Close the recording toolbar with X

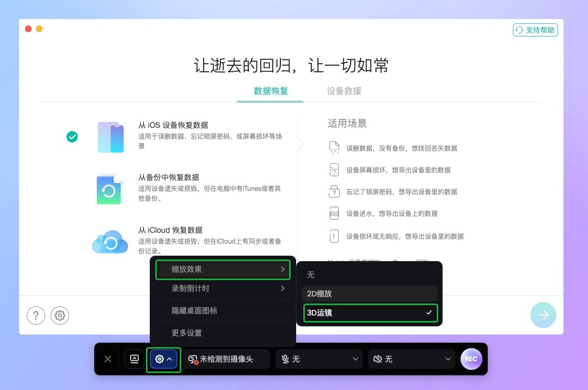tap(108, 360)
